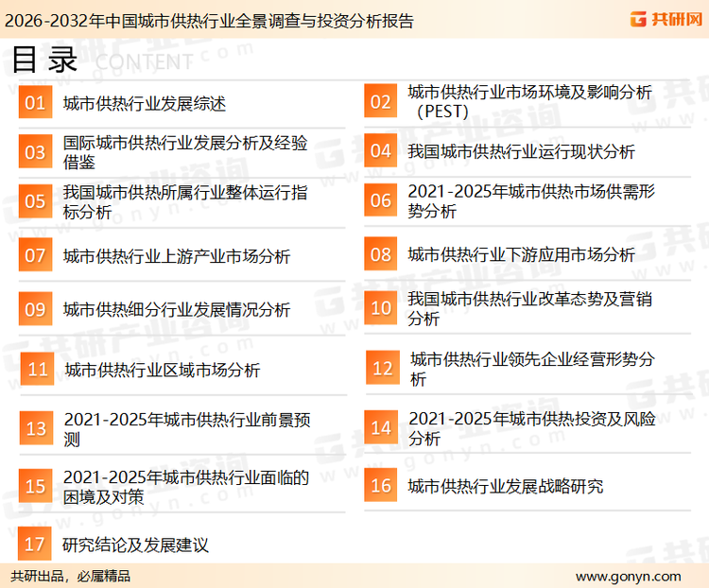709x588 pixels.
Task: Select chapter 2021-2025年城市供热行业面临的困境及对策
Action: click(x=186, y=487)
